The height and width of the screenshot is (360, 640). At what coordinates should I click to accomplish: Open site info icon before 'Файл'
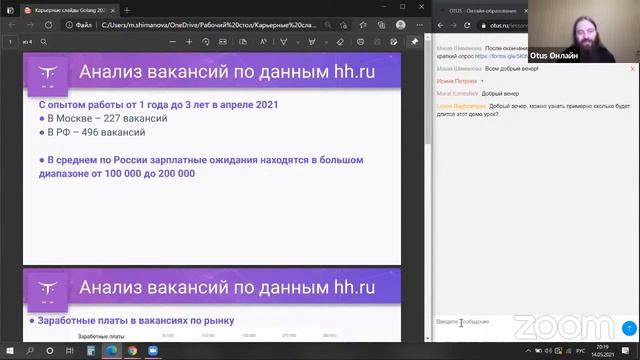pos(69,25)
